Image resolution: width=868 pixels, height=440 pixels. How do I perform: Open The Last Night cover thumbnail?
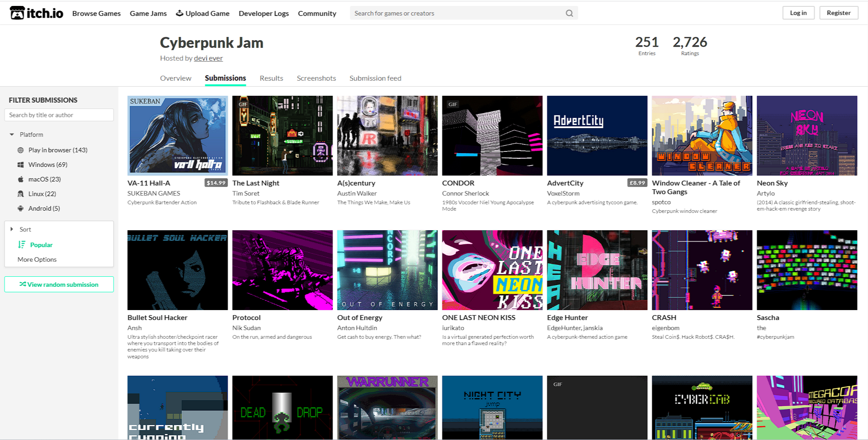[x=282, y=135]
